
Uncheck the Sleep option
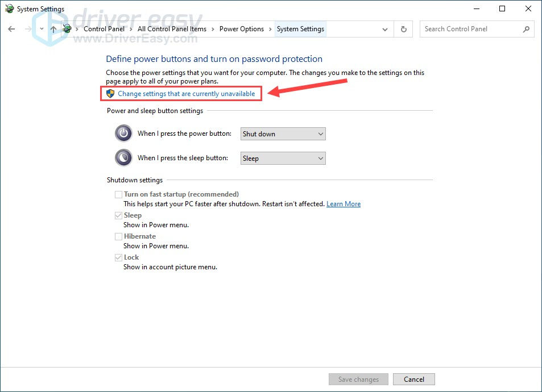118,215
